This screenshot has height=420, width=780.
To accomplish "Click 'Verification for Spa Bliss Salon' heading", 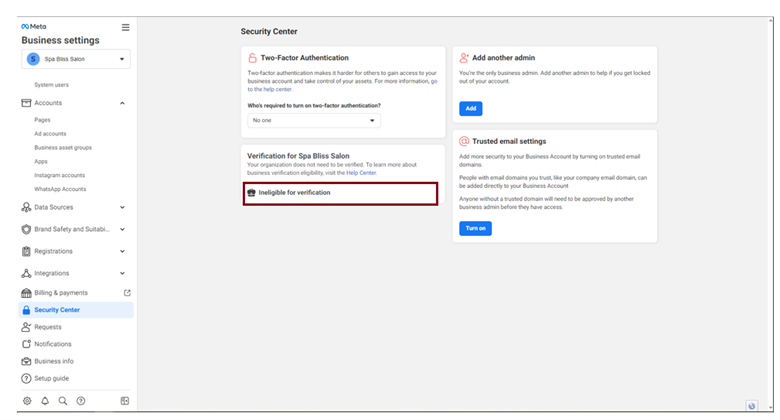I will pos(298,156).
